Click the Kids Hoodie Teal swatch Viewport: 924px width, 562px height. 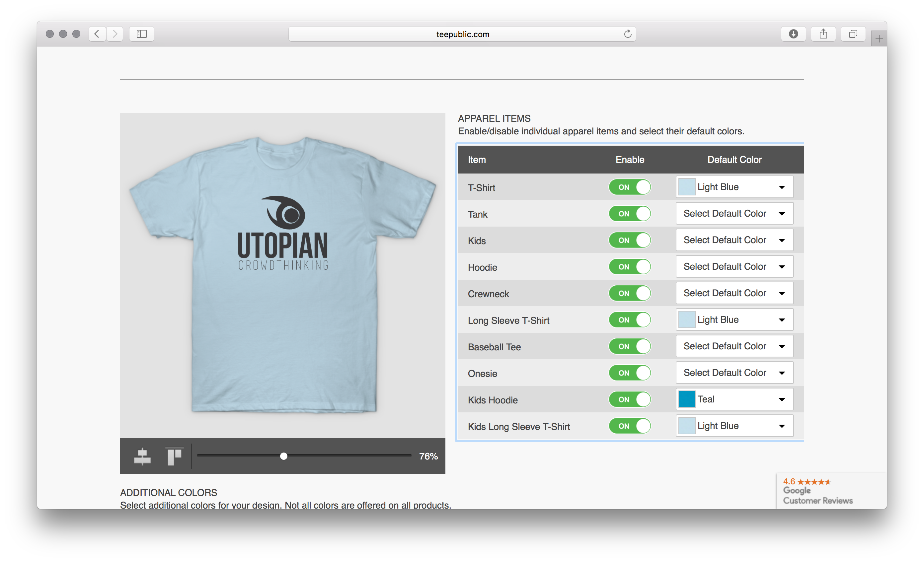tap(687, 399)
